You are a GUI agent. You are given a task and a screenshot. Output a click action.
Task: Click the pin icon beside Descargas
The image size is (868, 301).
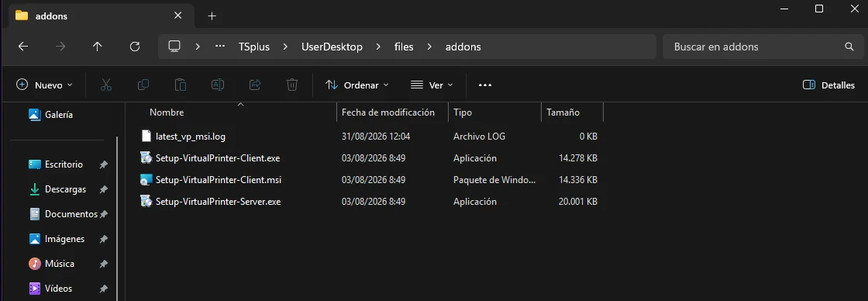103,189
